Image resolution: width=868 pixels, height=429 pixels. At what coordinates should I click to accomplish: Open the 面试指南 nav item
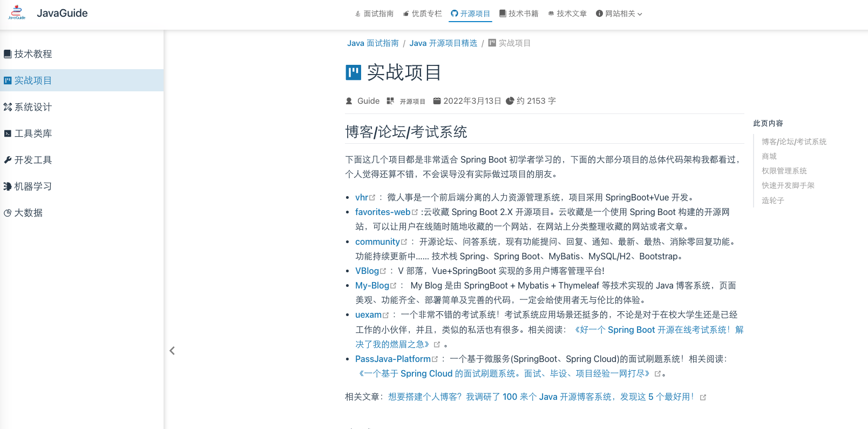click(374, 14)
